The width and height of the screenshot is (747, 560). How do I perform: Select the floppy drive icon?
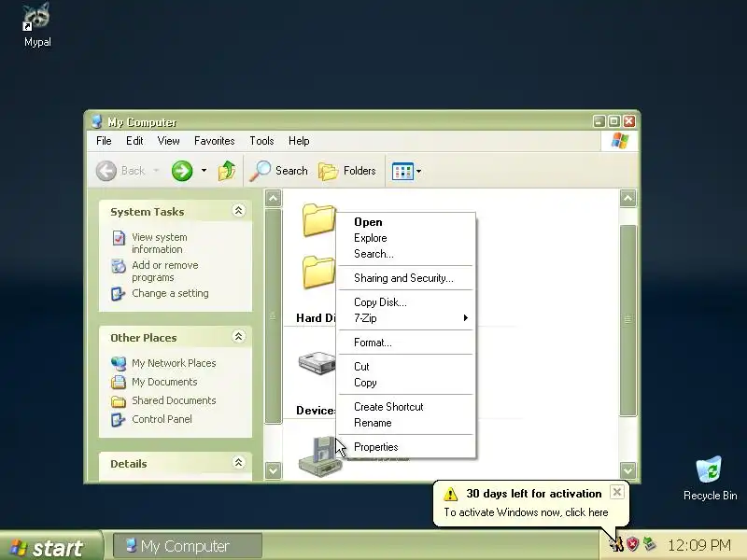click(x=320, y=456)
